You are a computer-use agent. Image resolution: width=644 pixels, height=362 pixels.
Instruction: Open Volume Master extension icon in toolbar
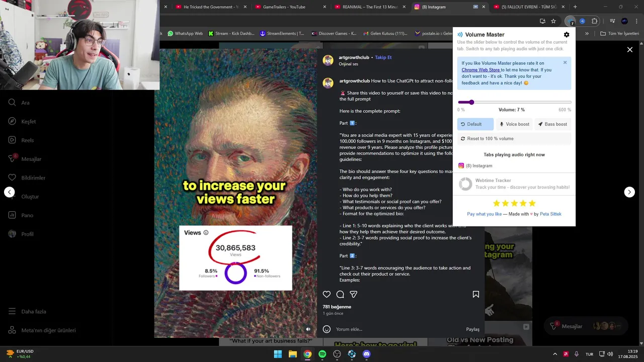coord(570,21)
